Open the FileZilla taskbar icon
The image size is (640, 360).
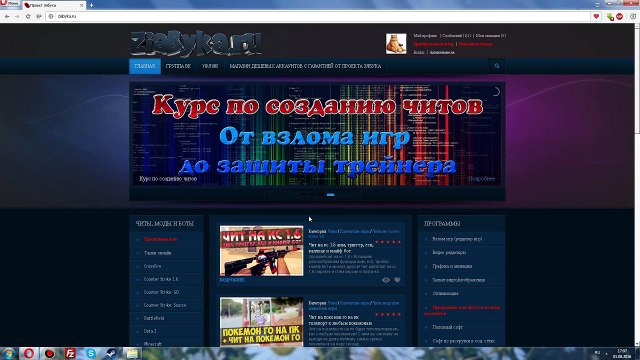pos(70,353)
